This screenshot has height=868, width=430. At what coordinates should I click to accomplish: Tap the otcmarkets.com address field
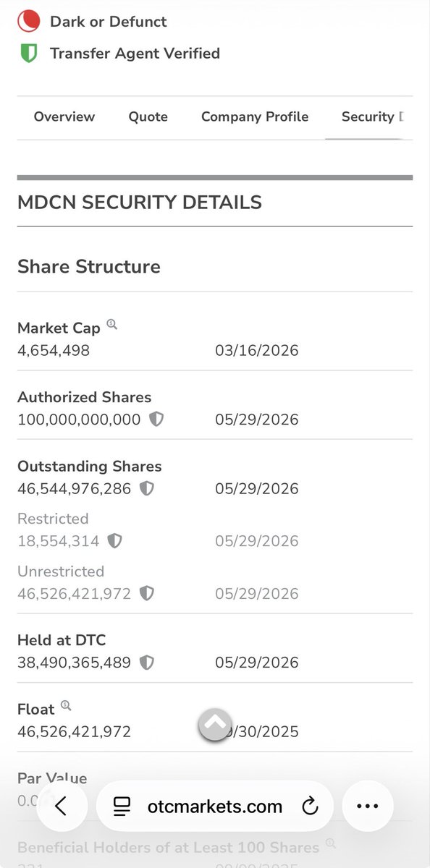coord(215,806)
